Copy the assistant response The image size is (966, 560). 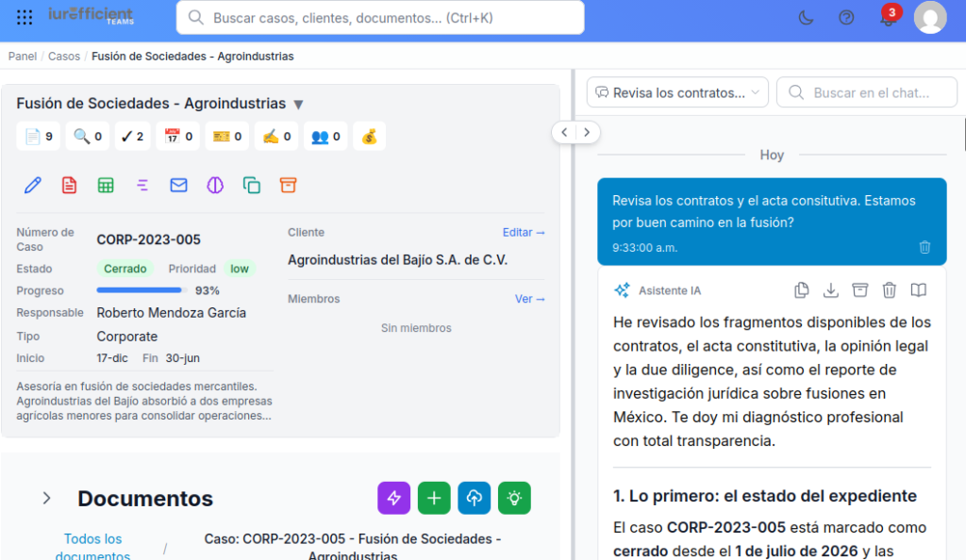pyautogui.click(x=802, y=289)
